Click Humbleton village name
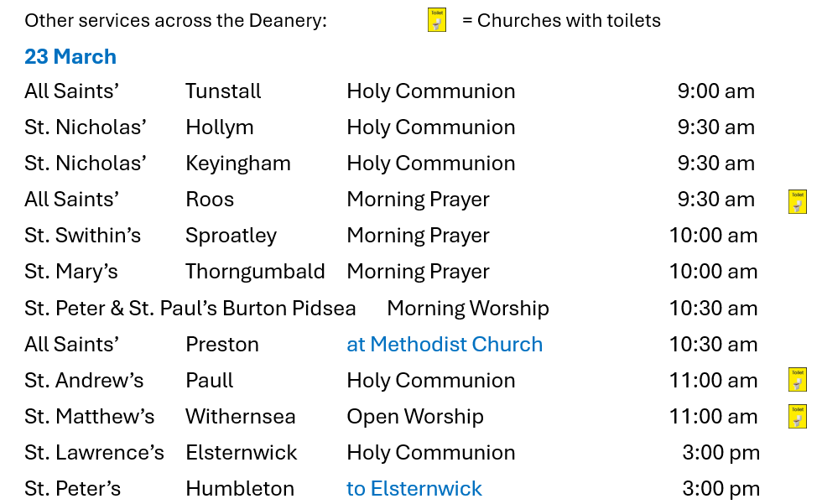 (x=240, y=488)
